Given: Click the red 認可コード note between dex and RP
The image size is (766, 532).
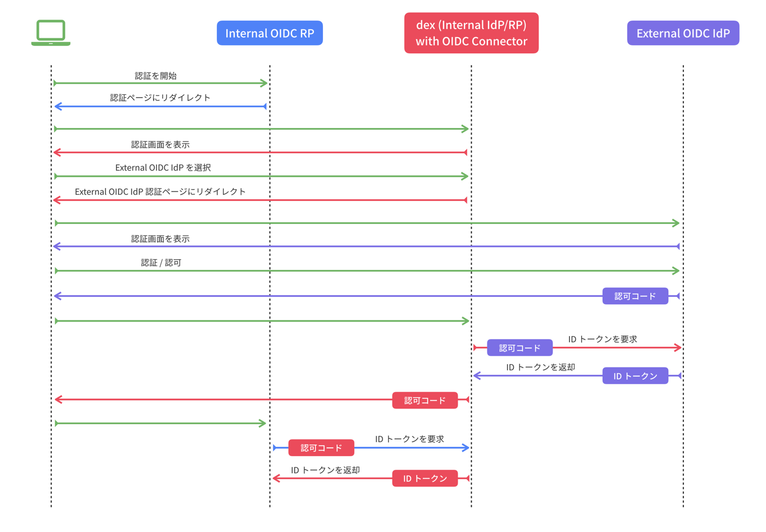Looking at the screenshot, I should [321, 447].
